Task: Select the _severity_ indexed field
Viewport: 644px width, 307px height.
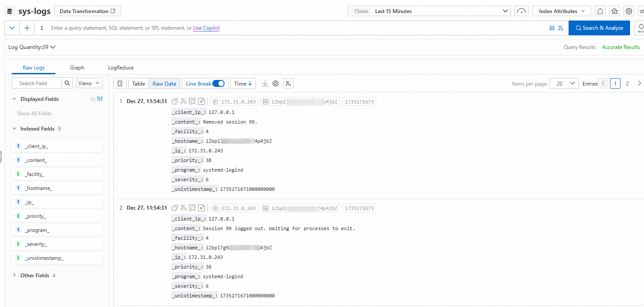Action: click(x=58, y=244)
